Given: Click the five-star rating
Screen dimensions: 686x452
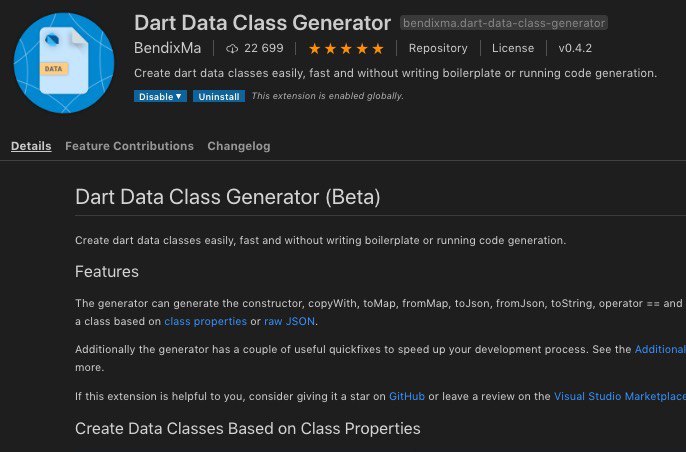Looking at the screenshot, I should (346, 49).
